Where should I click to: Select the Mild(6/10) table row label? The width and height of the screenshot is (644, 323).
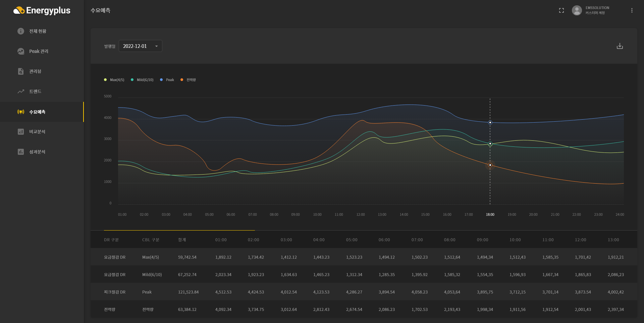(x=152, y=275)
